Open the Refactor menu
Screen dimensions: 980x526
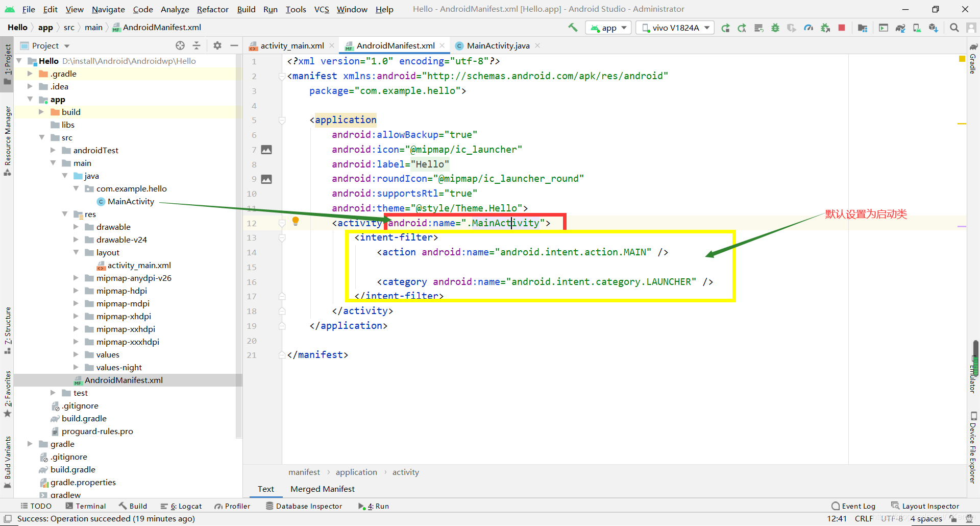[x=213, y=9]
